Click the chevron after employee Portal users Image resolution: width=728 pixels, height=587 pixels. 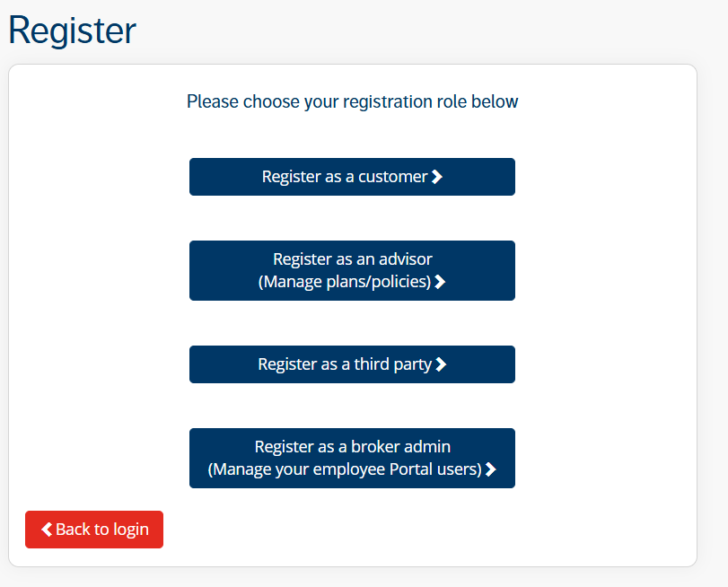tap(491, 469)
